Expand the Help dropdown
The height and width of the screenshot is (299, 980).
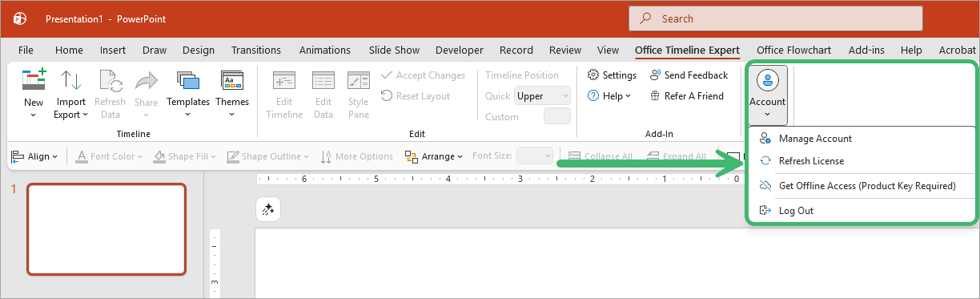click(609, 96)
